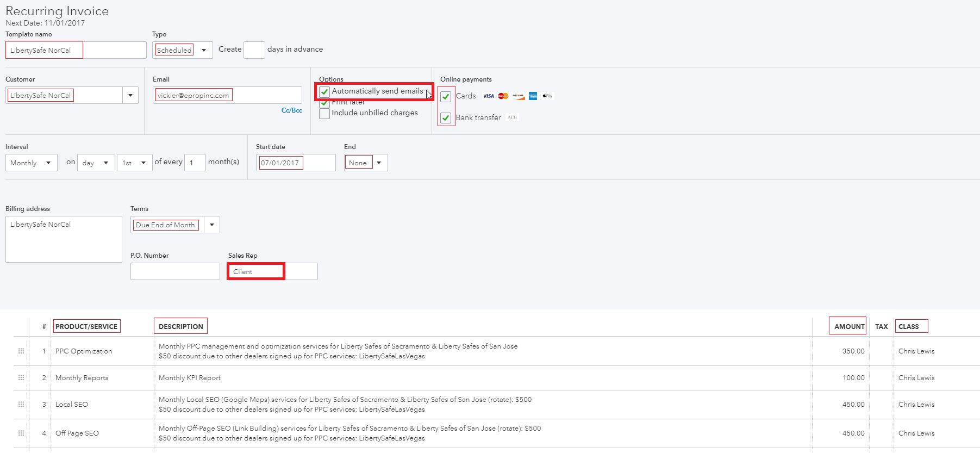Uncheck the Print later option
The image size is (980, 453).
point(324,103)
